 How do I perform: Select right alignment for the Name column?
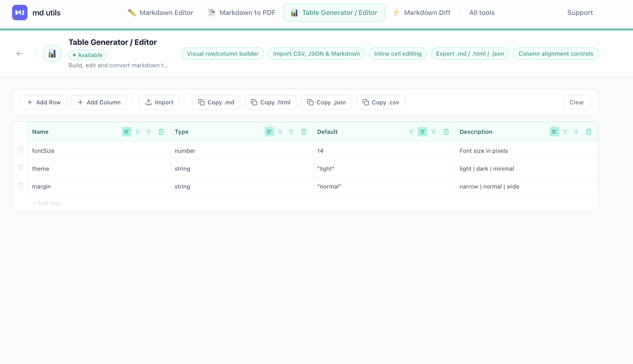148,132
